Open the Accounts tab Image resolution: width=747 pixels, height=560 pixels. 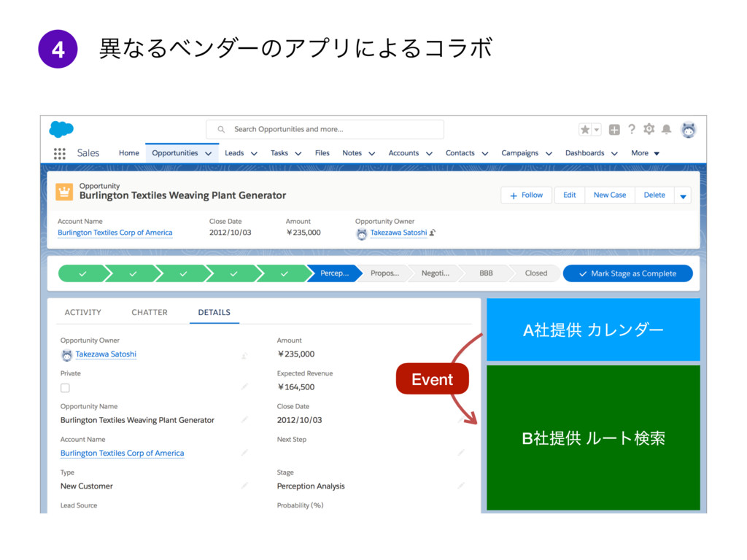point(403,153)
